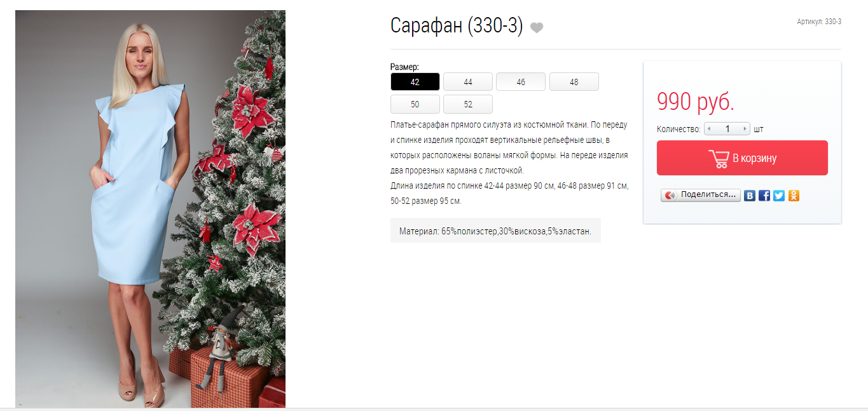
Task: Share the product on VKontakte
Action: (750, 196)
